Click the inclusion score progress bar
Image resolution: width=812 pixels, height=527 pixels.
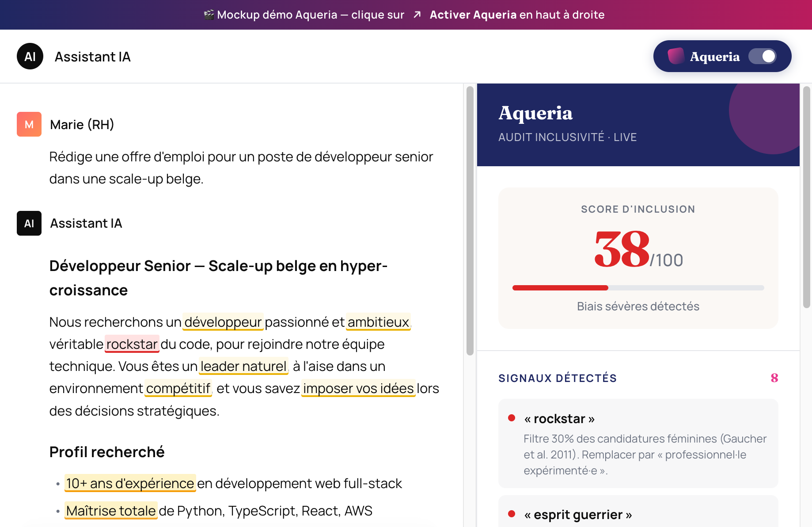pos(638,288)
